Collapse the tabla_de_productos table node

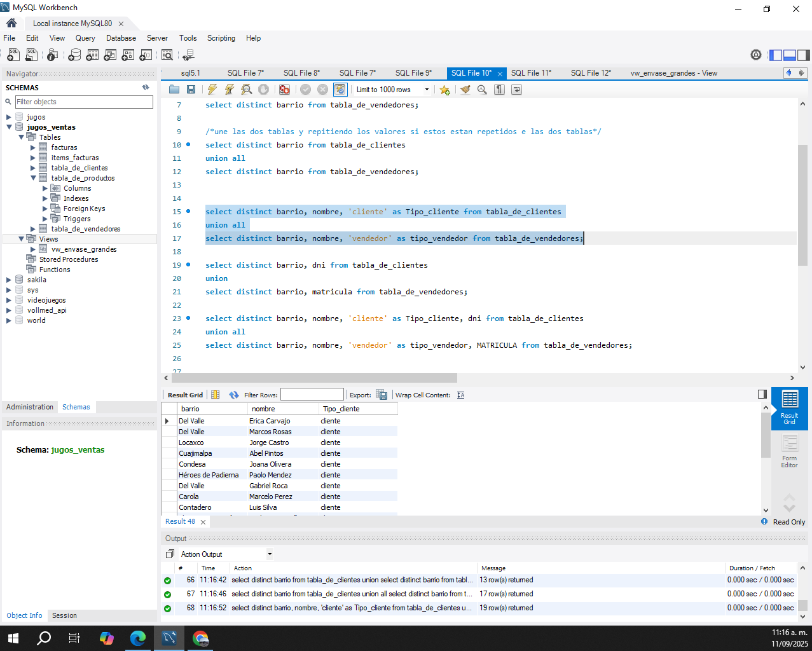pyautogui.click(x=33, y=178)
